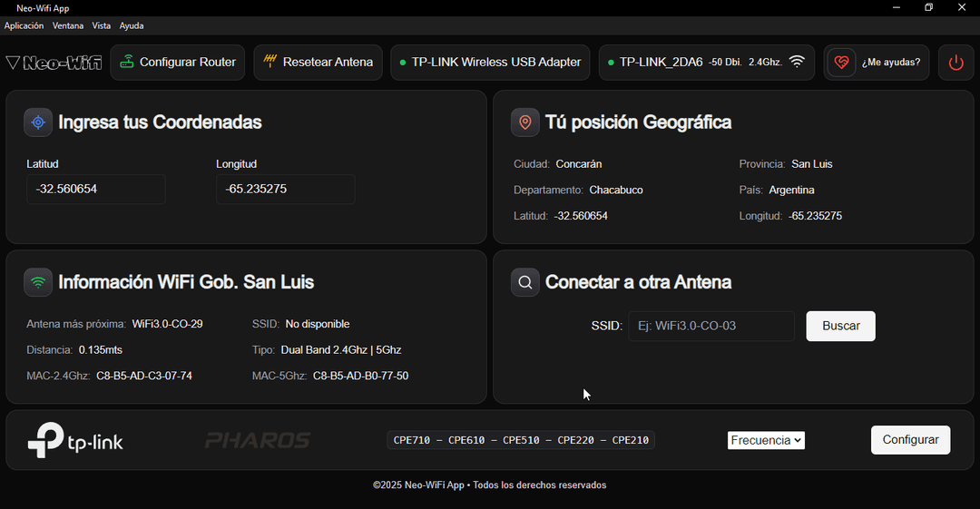Click the ¿Me ayudas? button

tap(877, 63)
